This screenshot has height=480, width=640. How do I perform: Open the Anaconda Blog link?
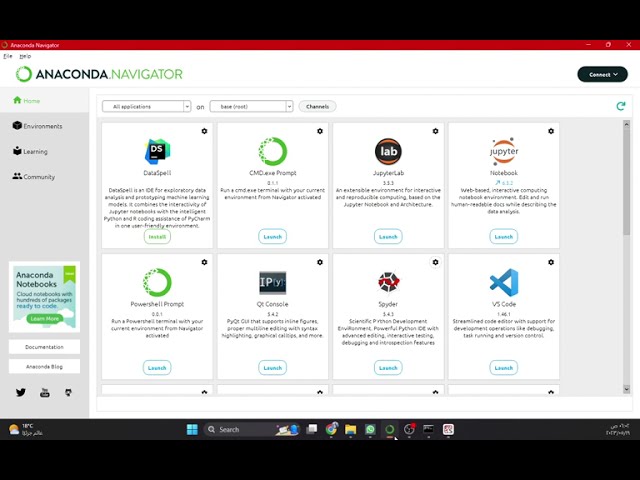tap(44, 367)
